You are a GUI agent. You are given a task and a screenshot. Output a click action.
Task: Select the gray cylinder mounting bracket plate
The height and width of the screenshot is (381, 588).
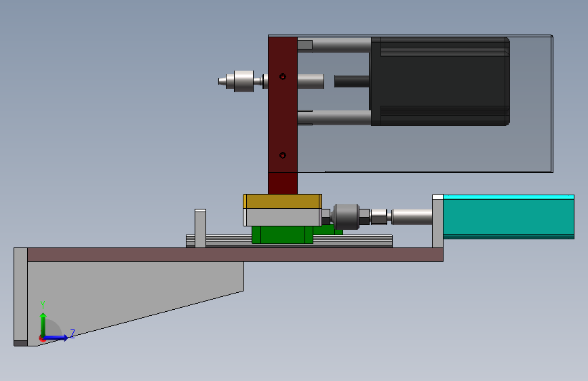coord(437,221)
